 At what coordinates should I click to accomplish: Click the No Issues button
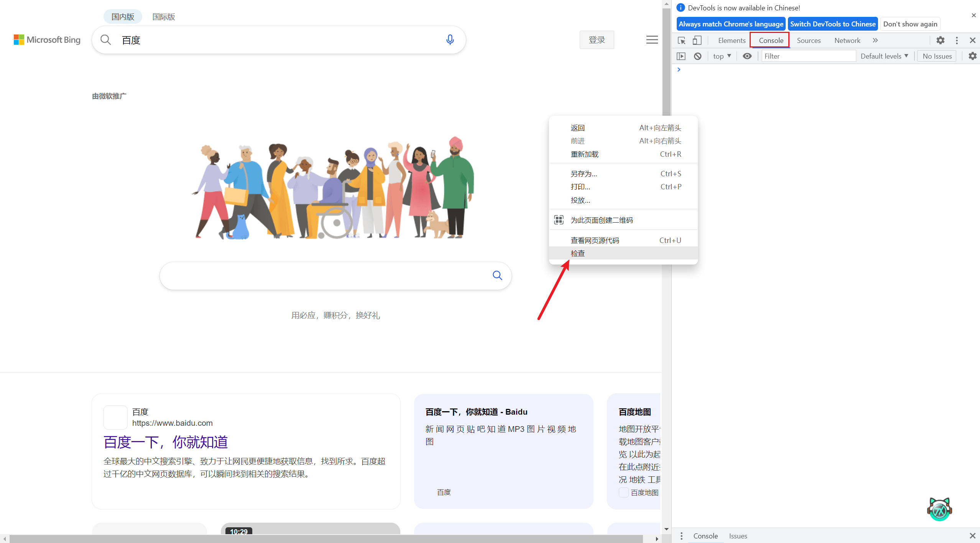[x=937, y=56]
